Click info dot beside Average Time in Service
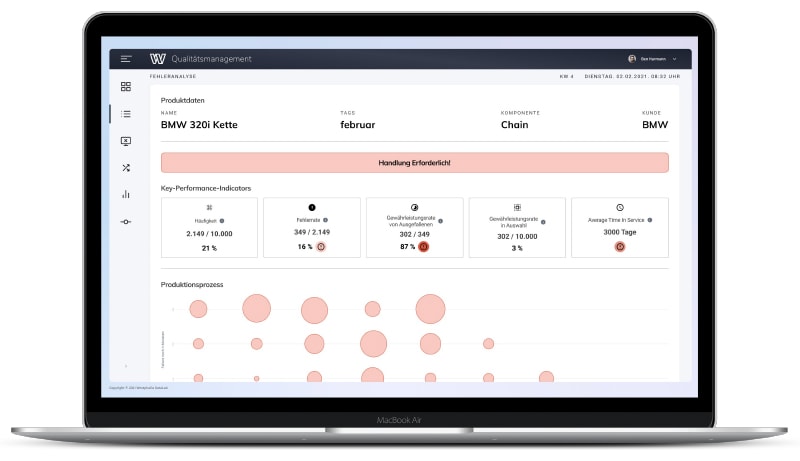 649,220
